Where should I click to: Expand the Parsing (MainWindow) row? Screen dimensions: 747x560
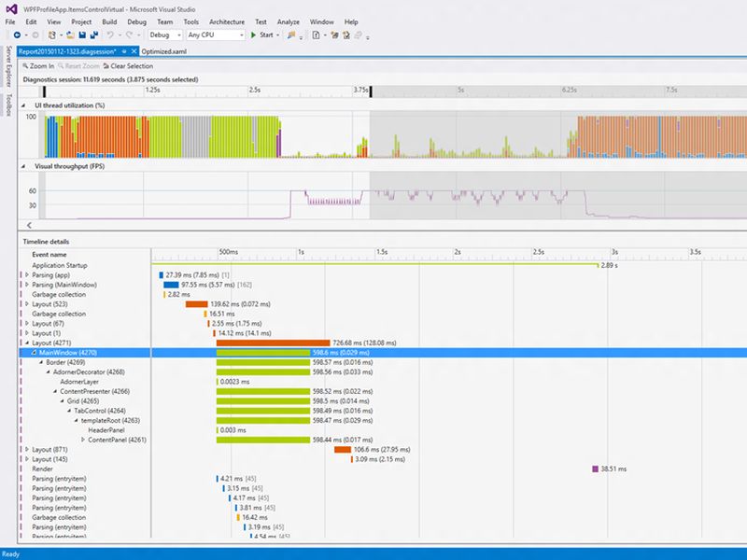[27, 285]
